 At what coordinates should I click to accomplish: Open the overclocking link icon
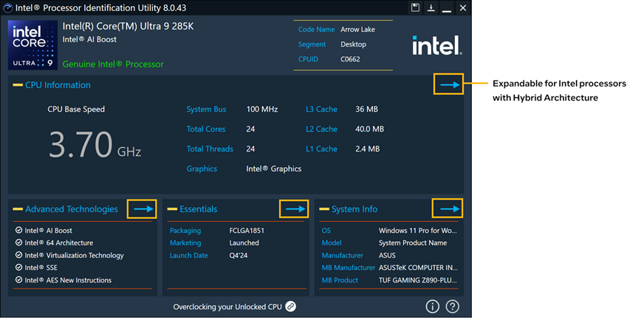tap(291, 306)
